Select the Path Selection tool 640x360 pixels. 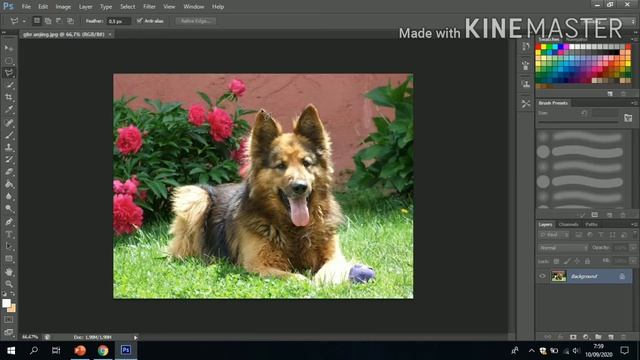(9, 247)
